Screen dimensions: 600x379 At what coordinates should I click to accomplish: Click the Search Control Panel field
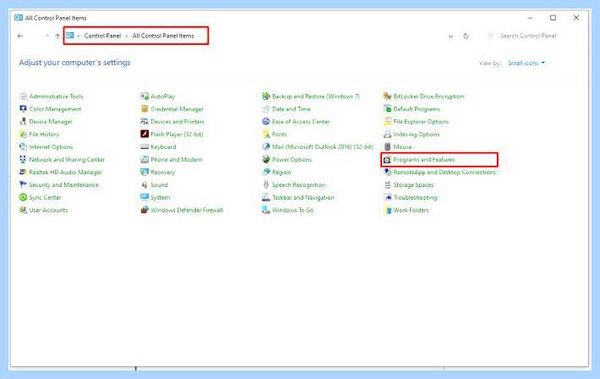[528, 36]
